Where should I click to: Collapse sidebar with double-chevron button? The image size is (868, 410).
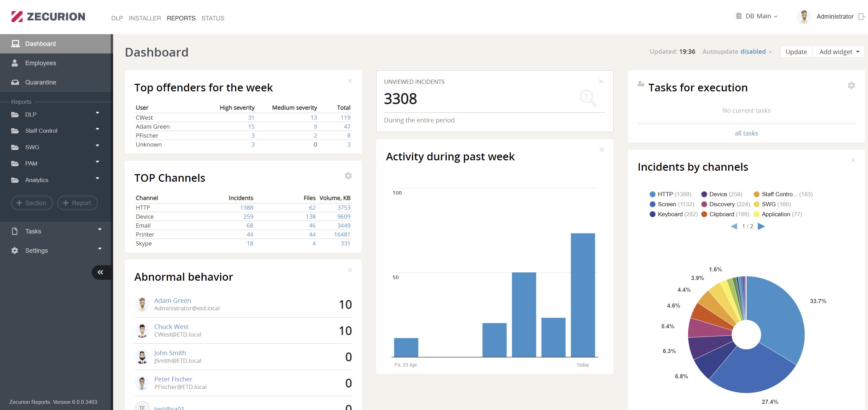[100, 272]
